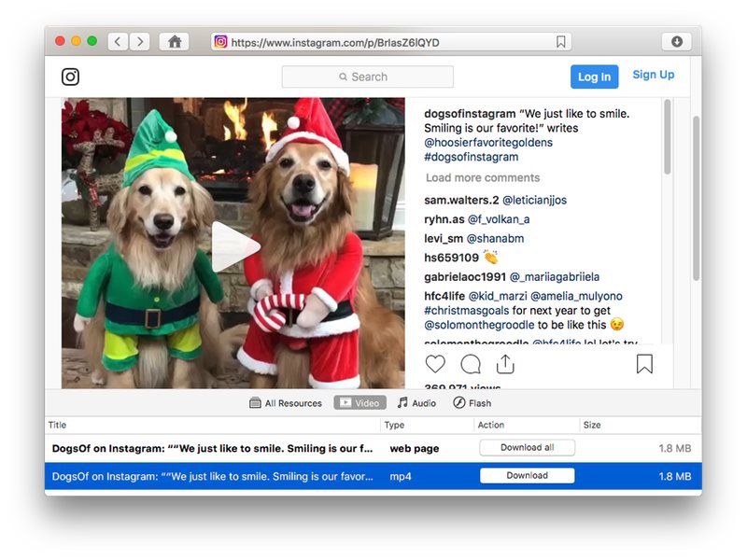Click the Action column header
The width and height of the screenshot is (747, 560).
point(527,425)
